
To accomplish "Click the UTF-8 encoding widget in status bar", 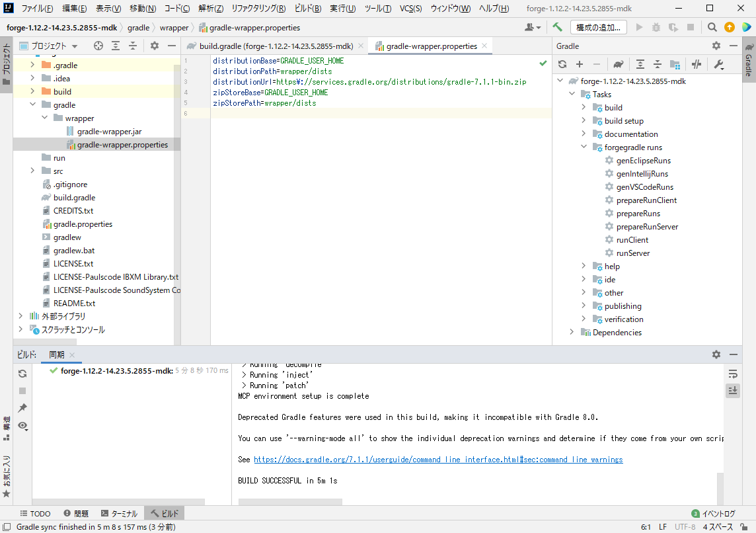I will pyautogui.click(x=686, y=526).
